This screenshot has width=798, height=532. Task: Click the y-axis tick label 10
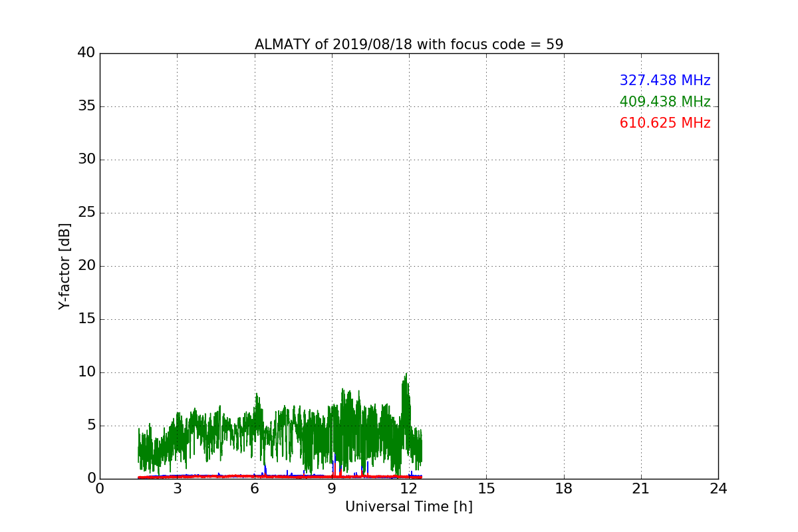pyautogui.click(x=86, y=372)
